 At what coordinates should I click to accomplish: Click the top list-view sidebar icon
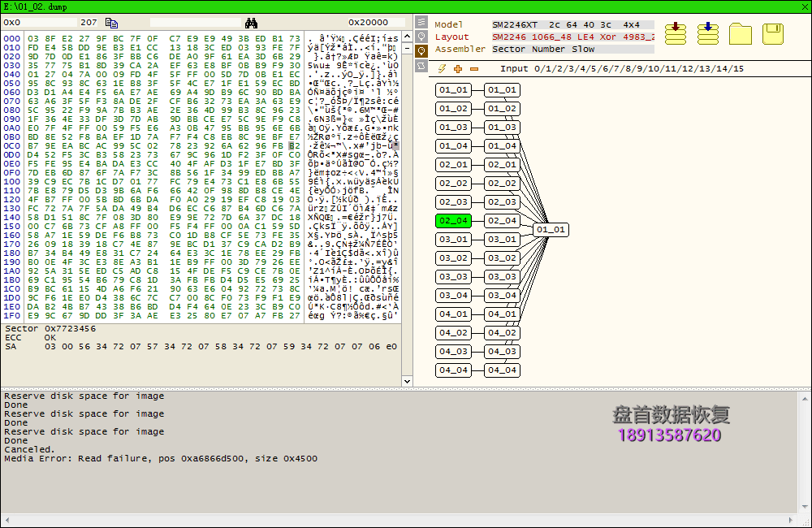tap(421, 22)
